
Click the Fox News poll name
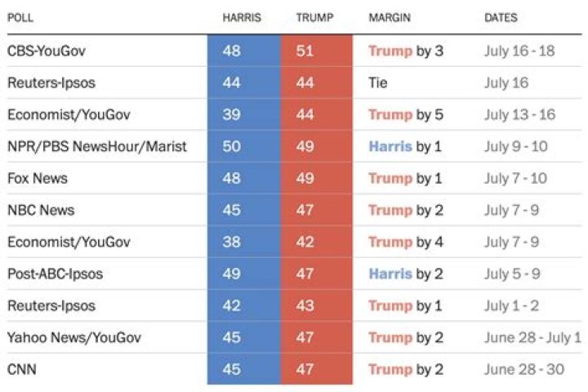click(x=38, y=178)
